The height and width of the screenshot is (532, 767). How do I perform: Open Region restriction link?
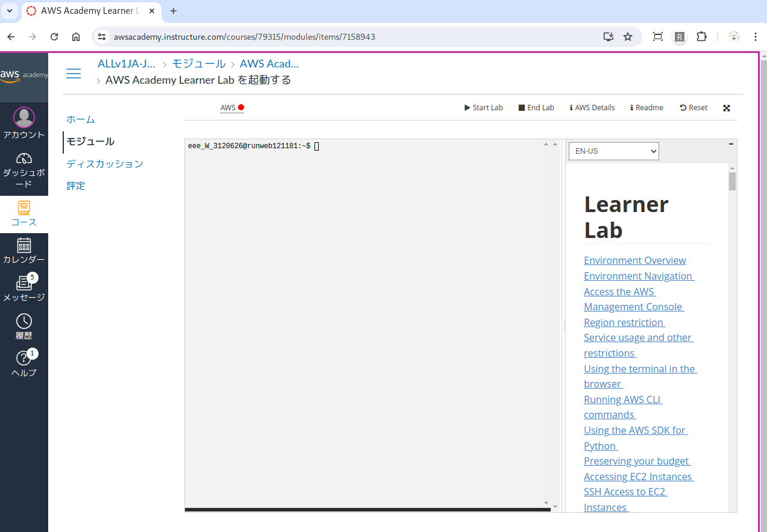624,322
